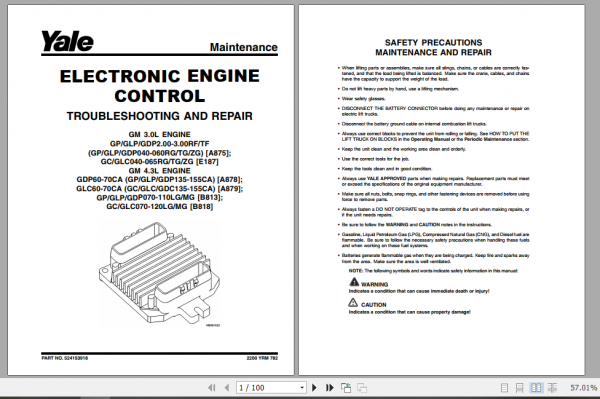Click the go to previous view icon
The width and height of the screenshot is (600, 399).
tap(346, 388)
